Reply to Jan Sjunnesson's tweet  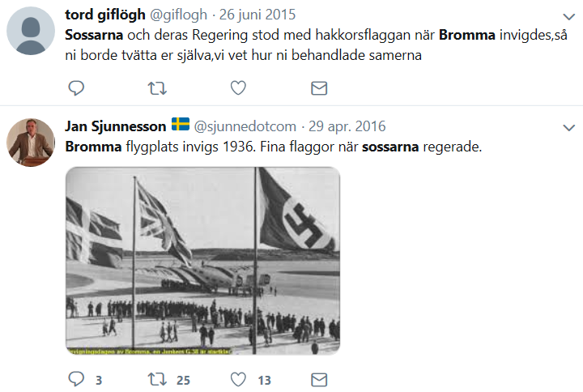click(x=76, y=379)
